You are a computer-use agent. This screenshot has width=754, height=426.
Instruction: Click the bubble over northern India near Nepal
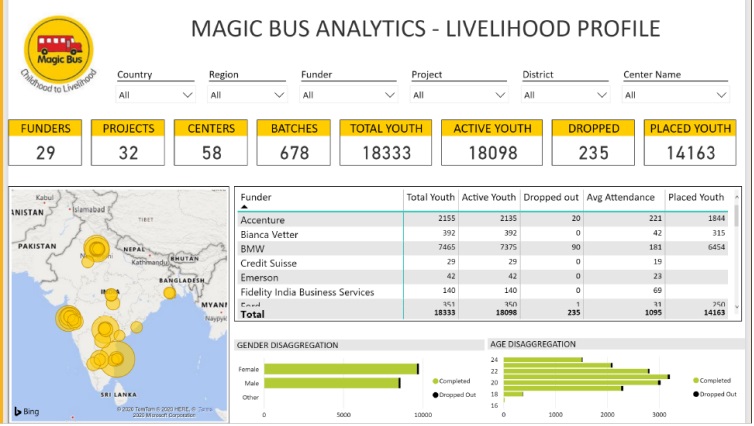(x=96, y=249)
